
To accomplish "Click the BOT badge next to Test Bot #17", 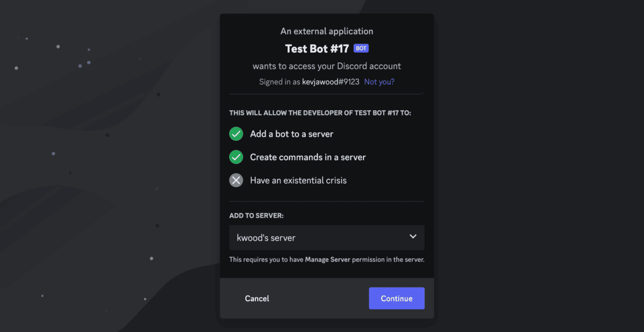I will coord(361,48).
